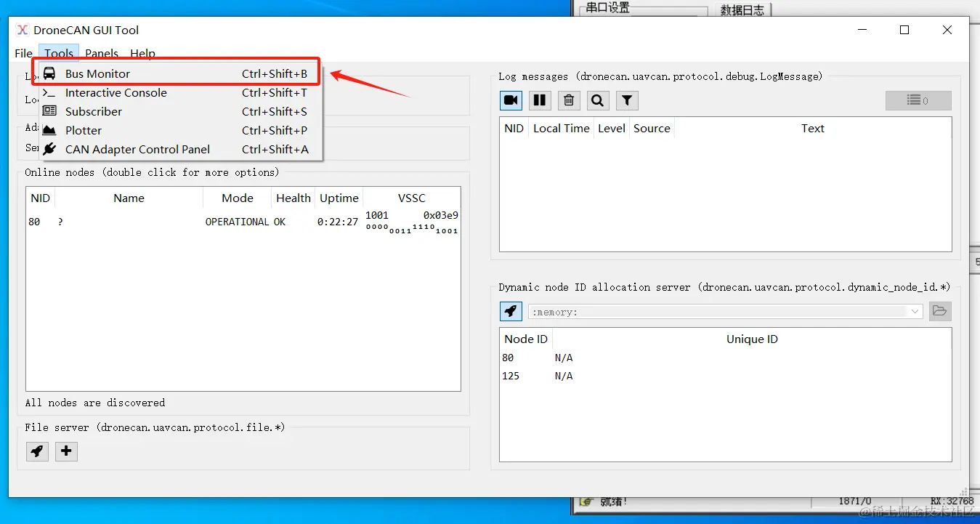Search log messages with magnifier icon
Viewport: 980px width, 524px height.
point(598,100)
